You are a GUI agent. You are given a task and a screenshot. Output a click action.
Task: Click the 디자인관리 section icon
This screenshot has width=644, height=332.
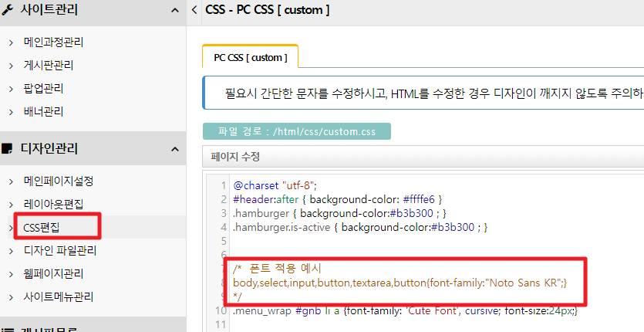tap(8, 149)
